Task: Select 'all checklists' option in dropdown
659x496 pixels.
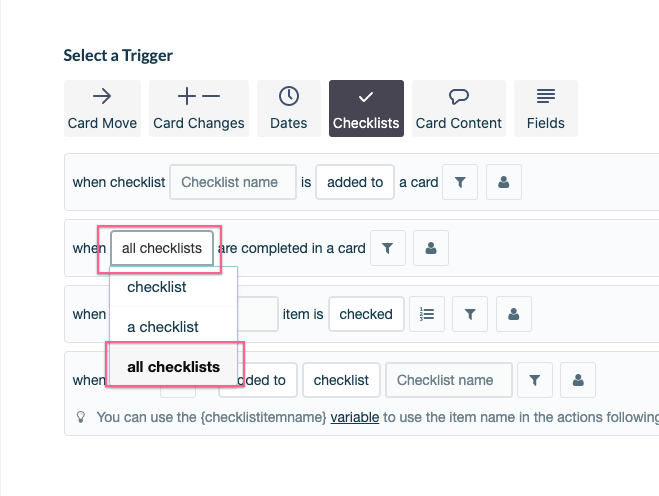Action: [x=174, y=367]
